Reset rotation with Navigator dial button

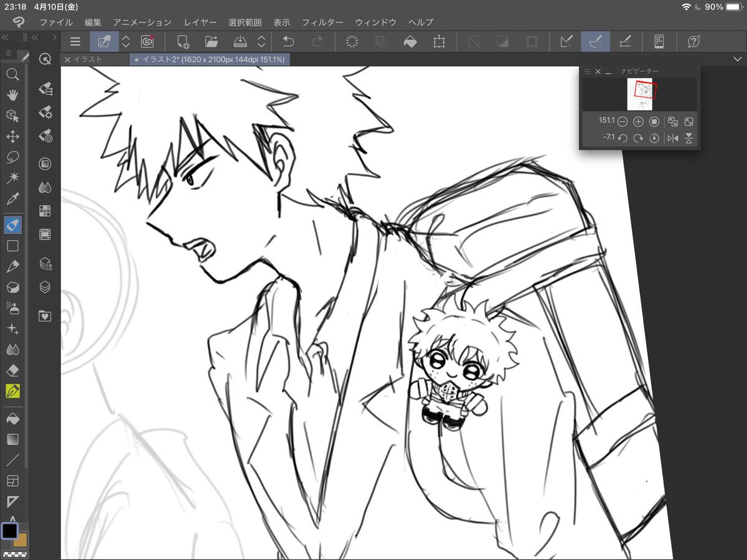click(x=654, y=138)
